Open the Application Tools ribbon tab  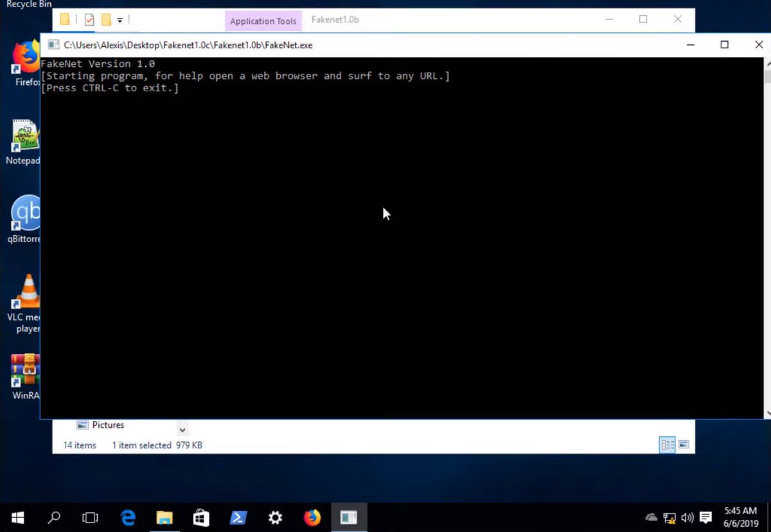pyautogui.click(x=263, y=21)
